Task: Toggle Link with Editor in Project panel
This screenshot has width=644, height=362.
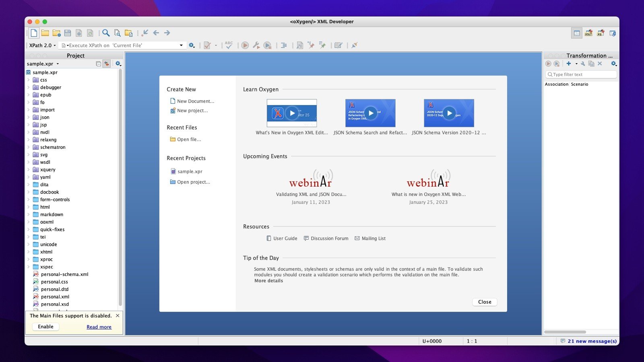Action: (107, 64)
